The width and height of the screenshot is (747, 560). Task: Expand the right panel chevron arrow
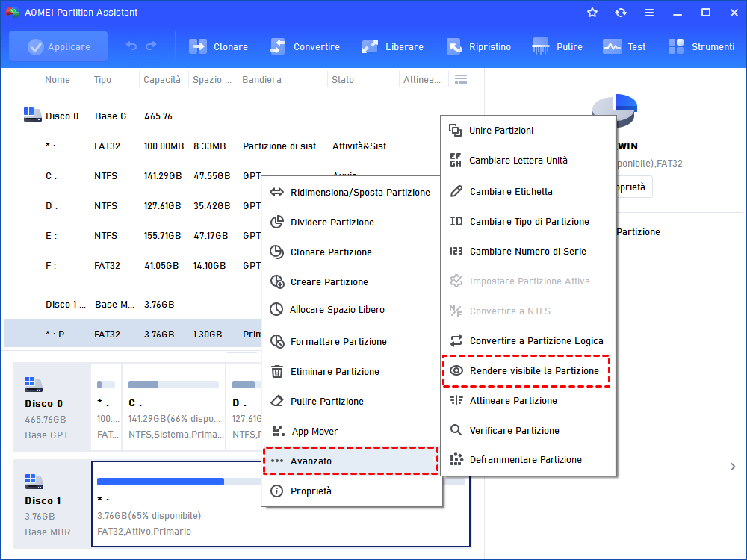[733, 467]
